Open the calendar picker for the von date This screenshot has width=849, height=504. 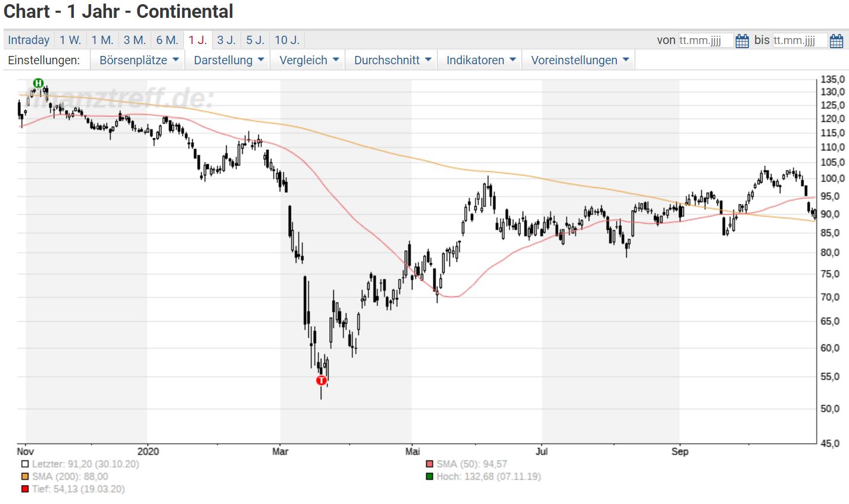tap(742, 41)
